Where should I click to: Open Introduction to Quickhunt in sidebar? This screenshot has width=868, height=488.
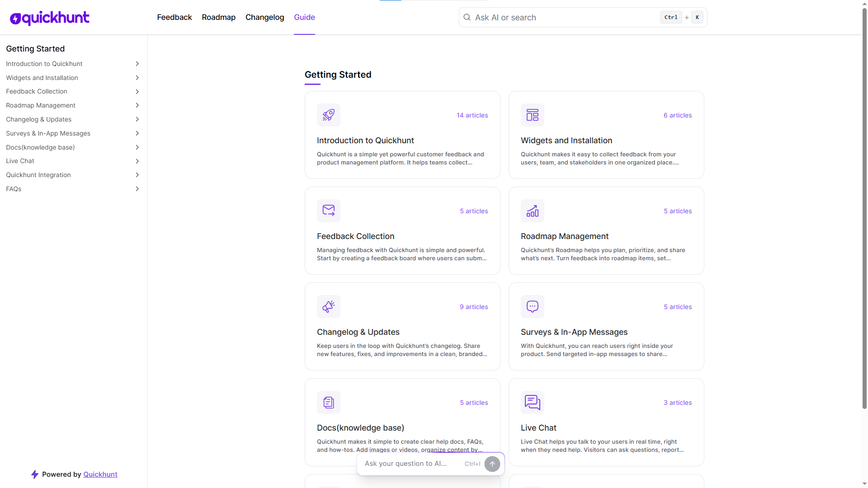click(44, 64)
